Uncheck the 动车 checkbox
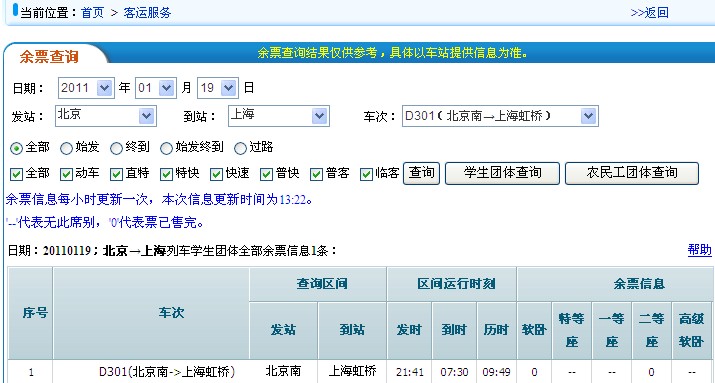 pyautogui.click(x=67, y=174)
